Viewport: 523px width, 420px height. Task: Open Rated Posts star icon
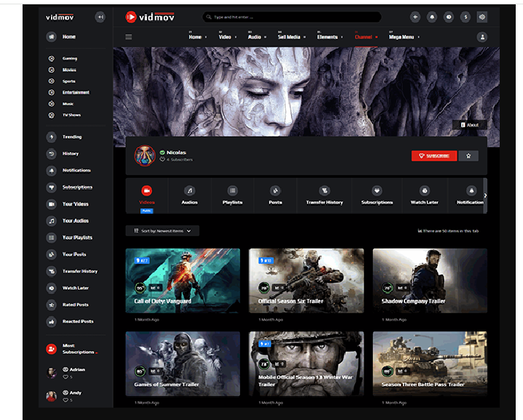pyautogui.click(x=52, y=304)
